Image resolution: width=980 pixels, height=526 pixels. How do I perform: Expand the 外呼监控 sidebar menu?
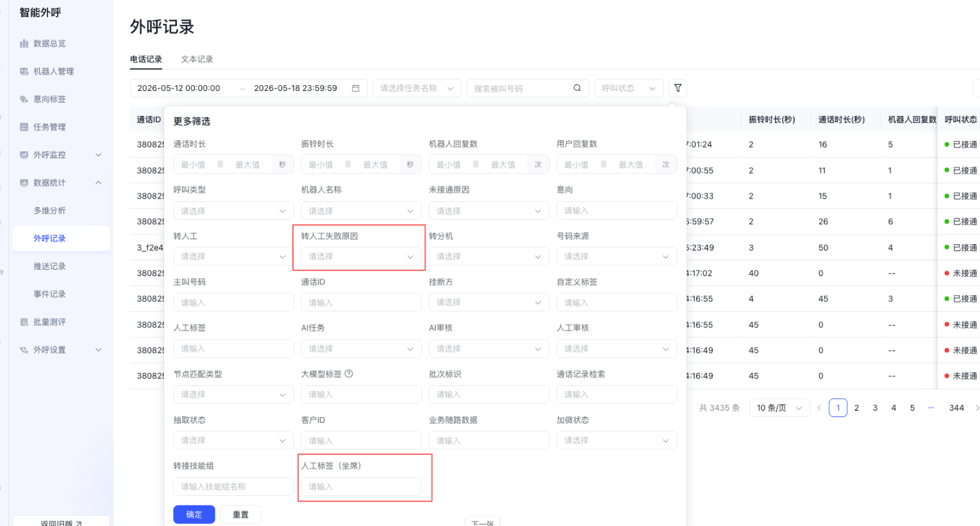point(61,155)
